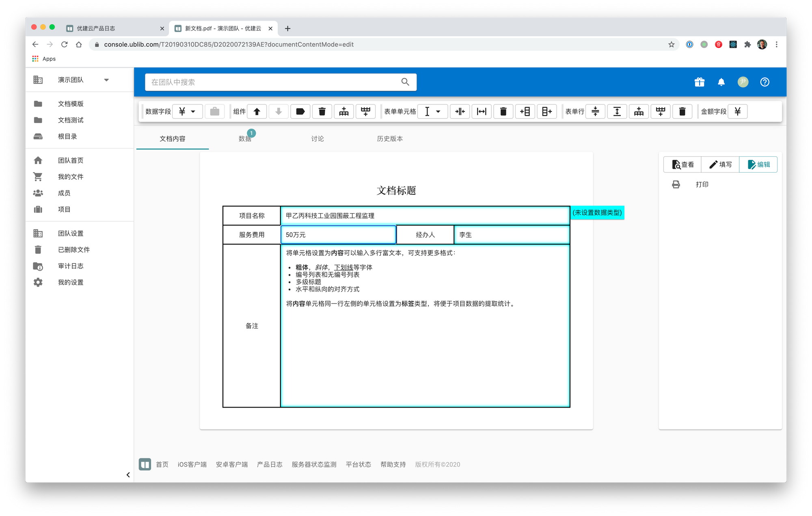Click the reduce row height icon
The image size is (812, 516).
595,111
